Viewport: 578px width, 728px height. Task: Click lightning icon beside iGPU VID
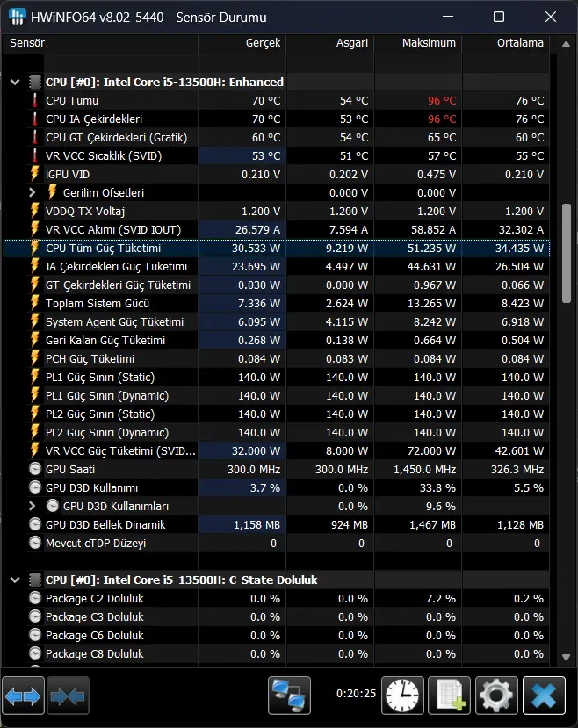(35, 174)
